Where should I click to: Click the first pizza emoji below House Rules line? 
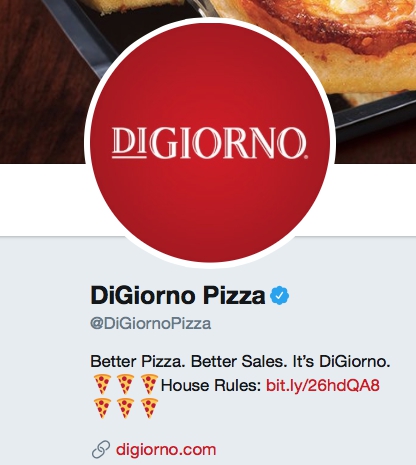tap(102, 408)
